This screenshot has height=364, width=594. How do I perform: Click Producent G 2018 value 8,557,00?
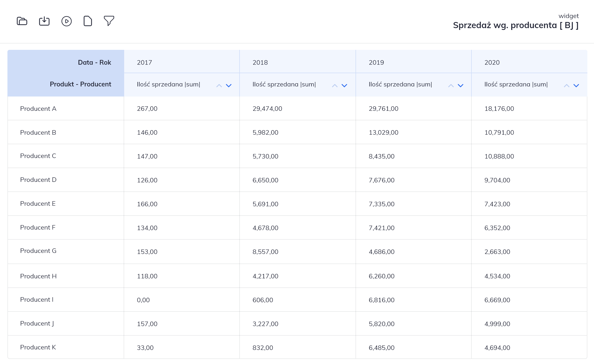pos(265,252)
